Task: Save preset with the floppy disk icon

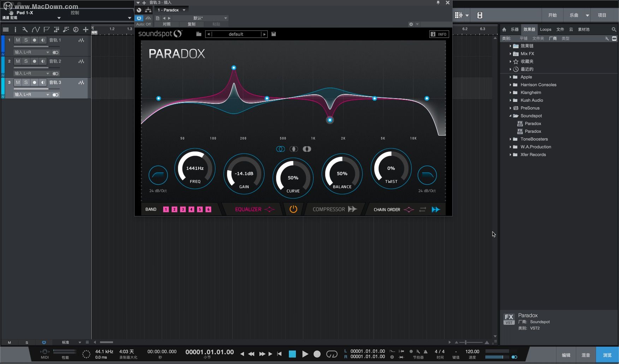Action: click(274, 34)
